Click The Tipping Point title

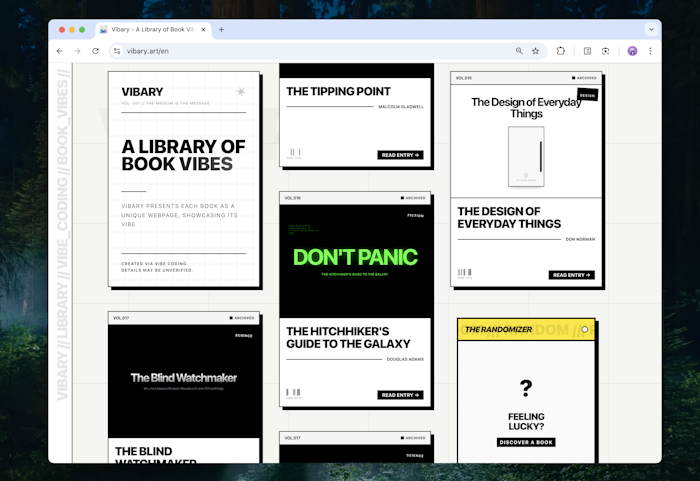[x=338, y=92]
